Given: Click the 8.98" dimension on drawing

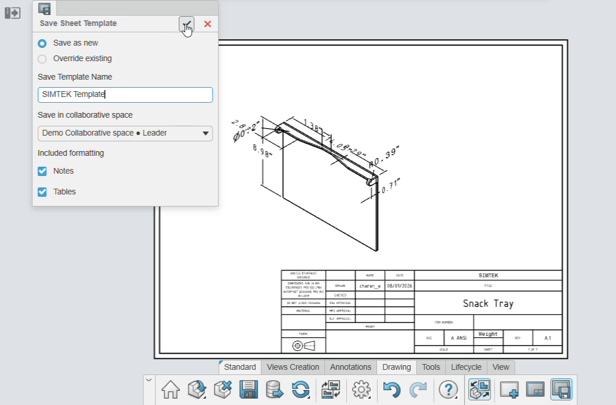Looking at the screenshot, I should tap(262, 150).
